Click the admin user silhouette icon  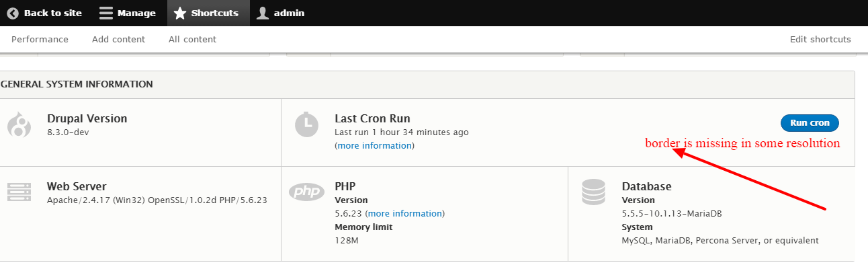(263, 13)
